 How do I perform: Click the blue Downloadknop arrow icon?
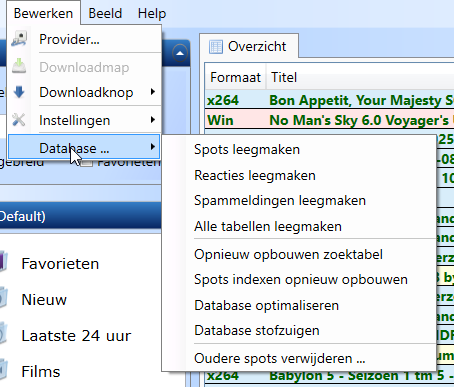pyautogui.click(x=19, y=92)
